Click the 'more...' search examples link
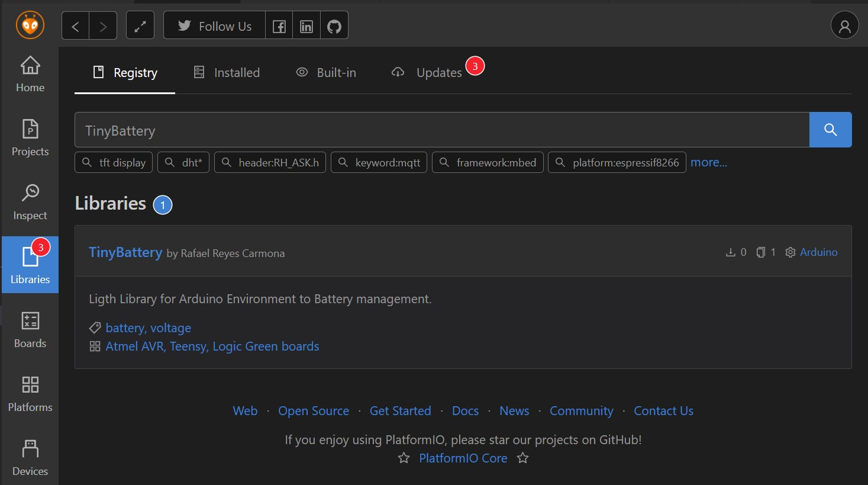Viewport: 868px width, 485px height. [709, 162]
